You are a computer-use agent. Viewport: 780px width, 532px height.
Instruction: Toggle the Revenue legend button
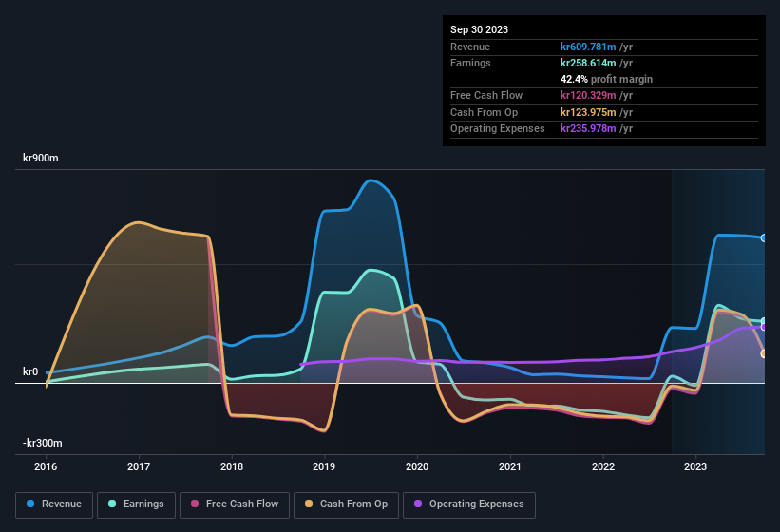[54, 504]
